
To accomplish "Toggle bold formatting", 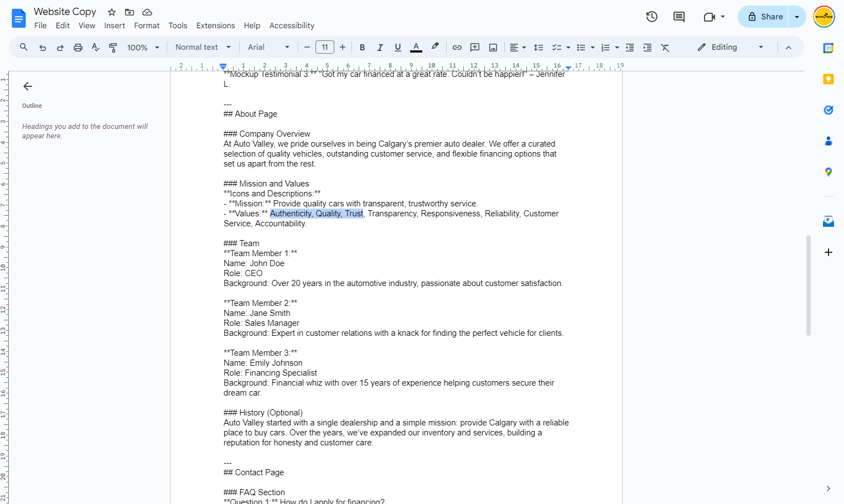I will tap(363, 48).
